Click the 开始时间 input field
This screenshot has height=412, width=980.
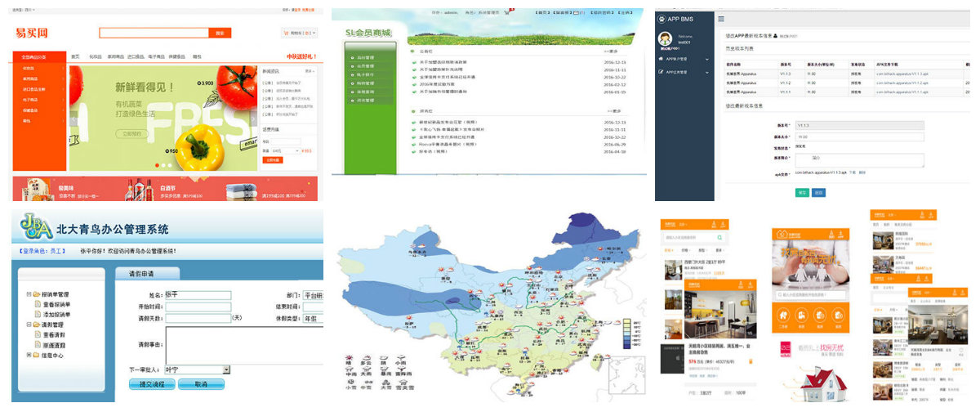click(x=198, y=307)
